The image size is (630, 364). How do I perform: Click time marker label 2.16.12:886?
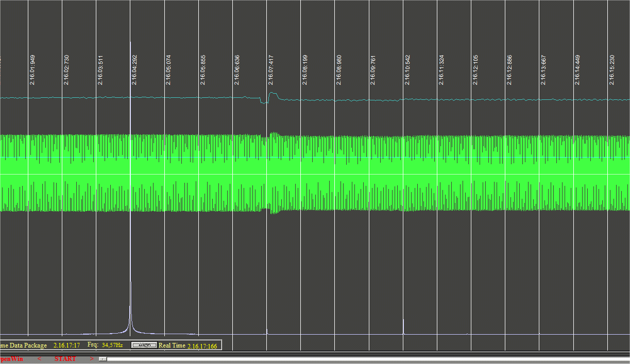(509, 70)
